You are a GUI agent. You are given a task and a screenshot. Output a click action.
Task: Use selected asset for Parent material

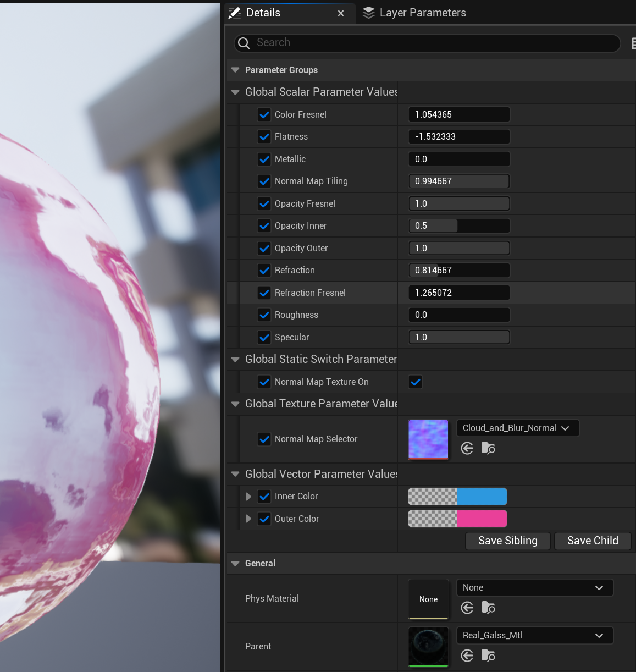click(x=467, y=656)
